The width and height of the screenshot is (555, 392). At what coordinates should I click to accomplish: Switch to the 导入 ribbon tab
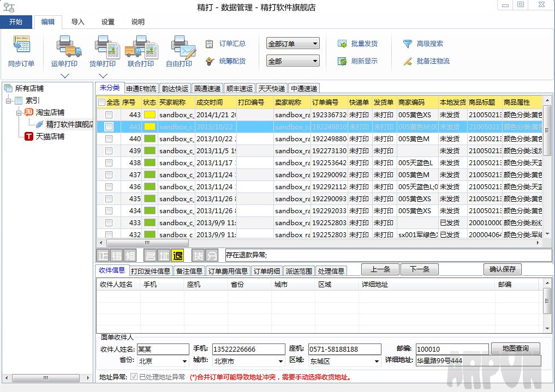coord(77,22)
